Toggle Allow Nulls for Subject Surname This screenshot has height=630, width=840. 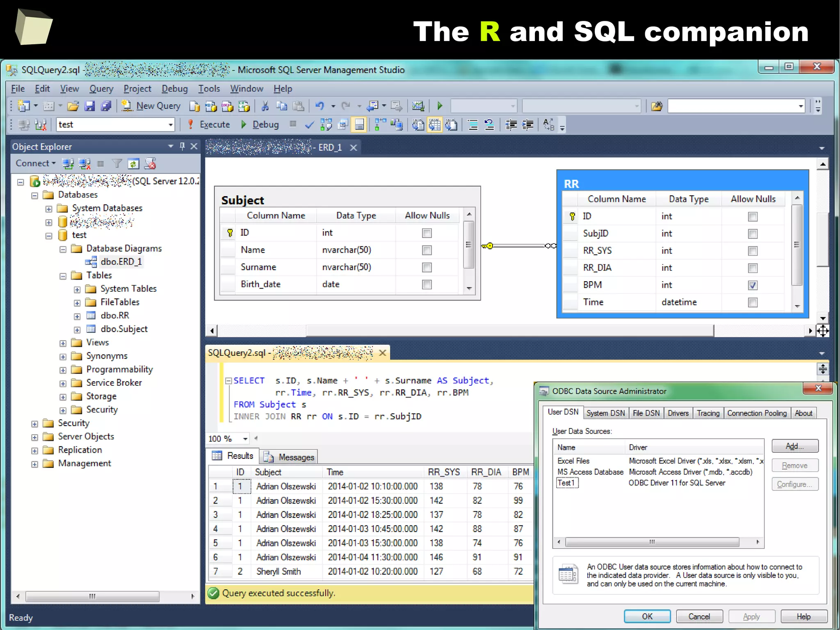[x=427, y=268]
